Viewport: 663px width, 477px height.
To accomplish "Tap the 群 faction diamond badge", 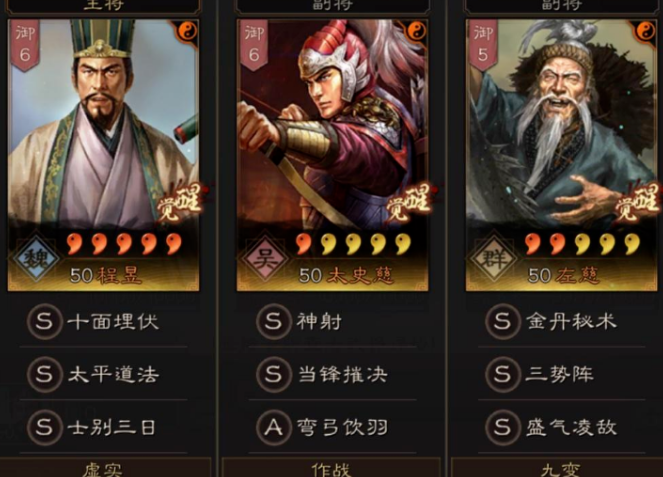I will [494, 258].
